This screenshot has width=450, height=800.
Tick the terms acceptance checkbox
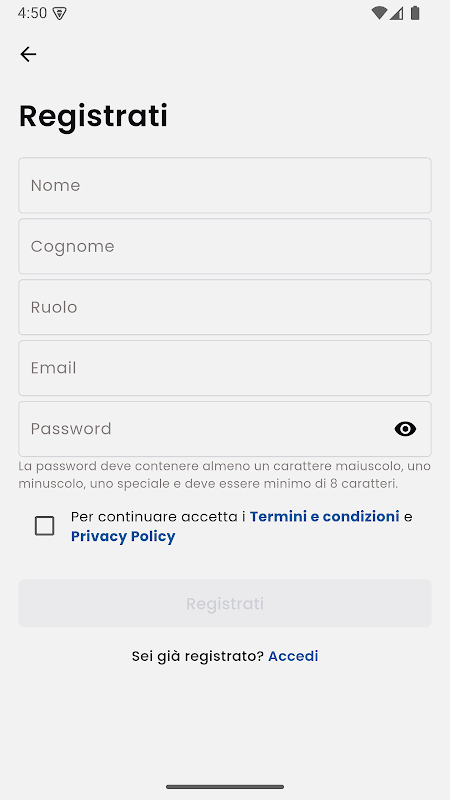[x=44, y=526]
